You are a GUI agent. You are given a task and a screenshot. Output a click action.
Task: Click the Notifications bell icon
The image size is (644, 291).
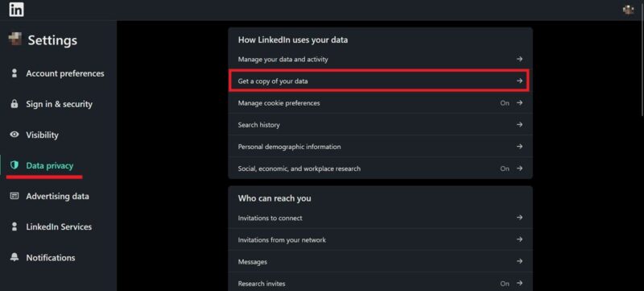tap(14, 257)
